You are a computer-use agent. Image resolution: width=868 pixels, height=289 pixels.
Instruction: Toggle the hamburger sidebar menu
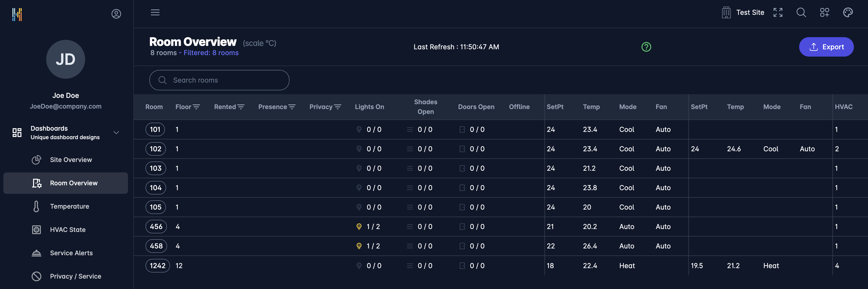(155, 13)
